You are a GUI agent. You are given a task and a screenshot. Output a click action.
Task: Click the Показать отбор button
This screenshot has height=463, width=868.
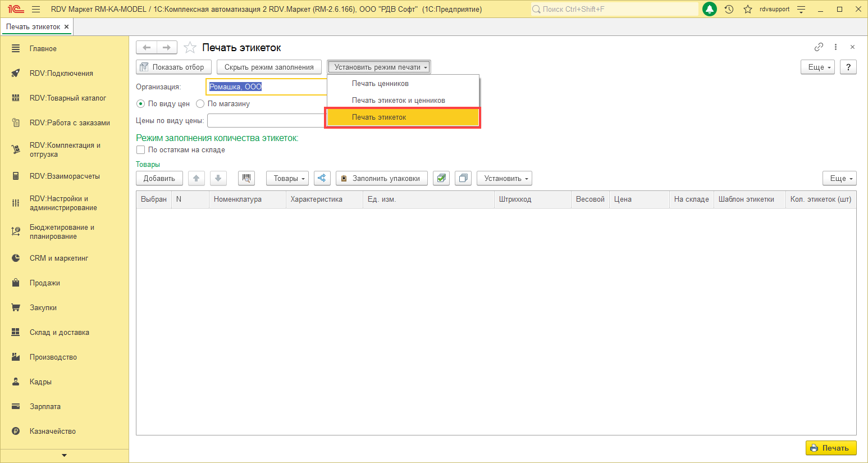(174, 67)
